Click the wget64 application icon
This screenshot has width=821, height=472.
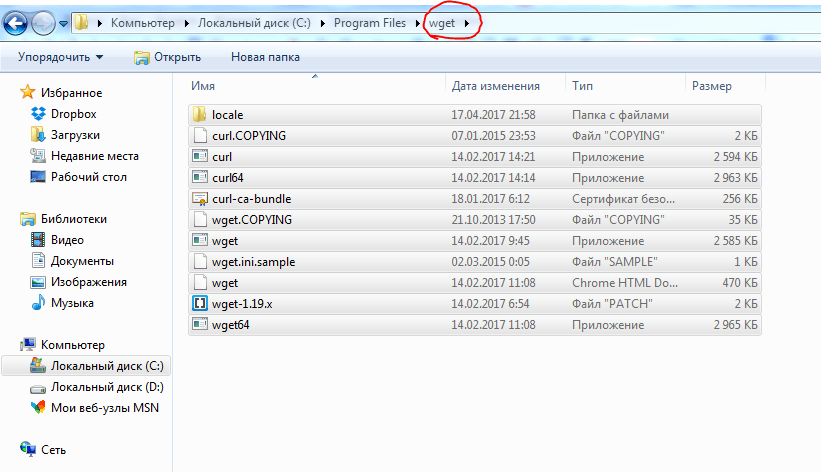[x=198, y=325]
